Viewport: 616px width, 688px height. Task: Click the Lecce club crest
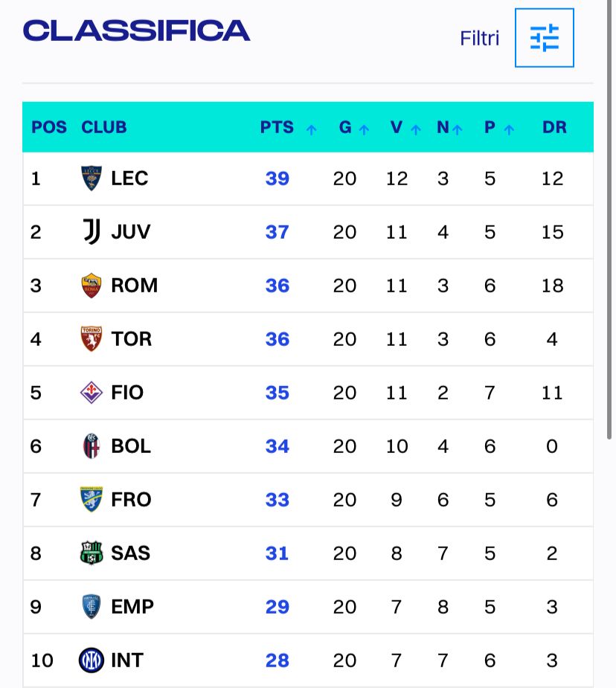[91, 179]
